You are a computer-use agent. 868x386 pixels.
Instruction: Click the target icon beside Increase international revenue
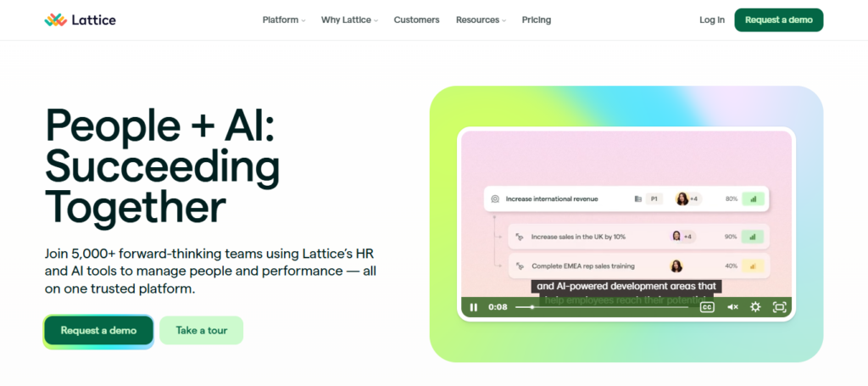(495, 199)
